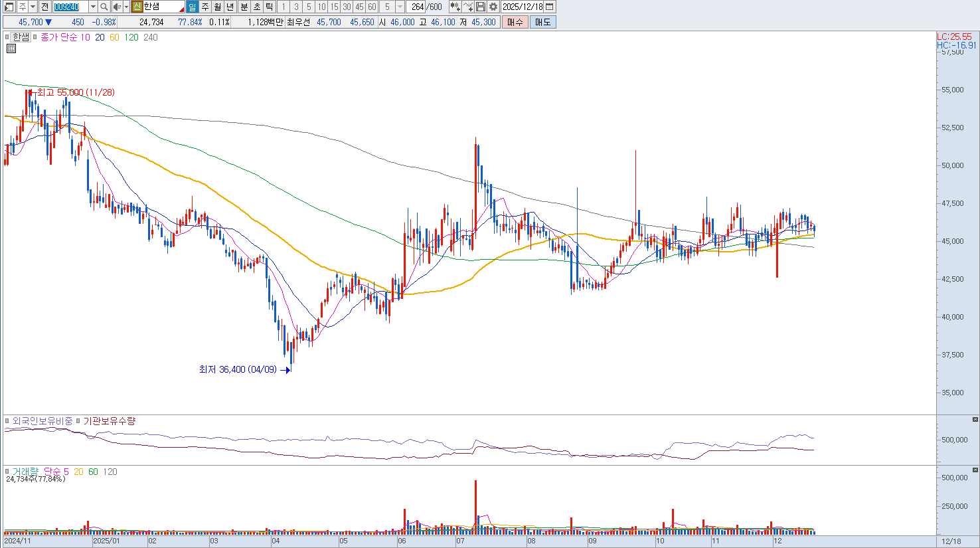Open the calendar date picker icon
The image size is (980, 548).
[x=550, y=7]
